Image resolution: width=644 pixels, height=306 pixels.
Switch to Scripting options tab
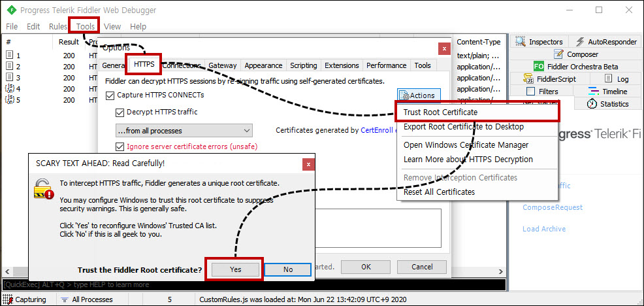pos(304,65)
